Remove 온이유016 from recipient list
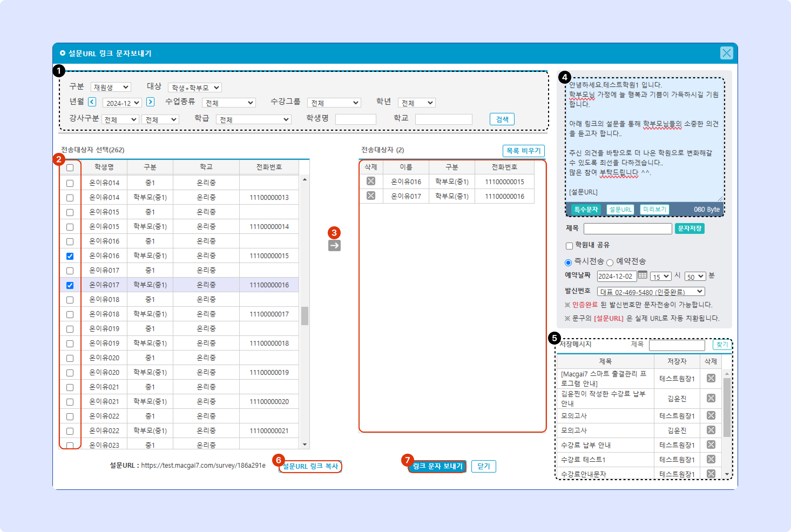Image resolution: width=791 pixels, height=532 pixels. click(x=371, y=181)
